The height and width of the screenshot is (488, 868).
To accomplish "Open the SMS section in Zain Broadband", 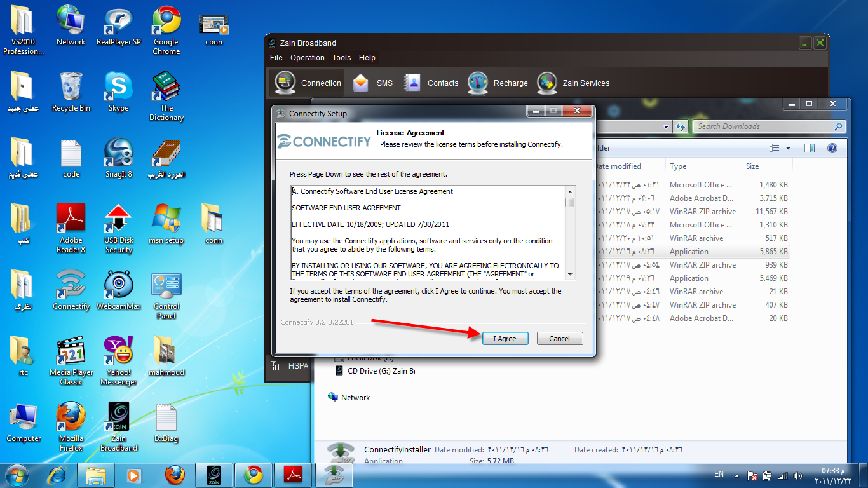I will pyautogui.click(x=372, y=83).
